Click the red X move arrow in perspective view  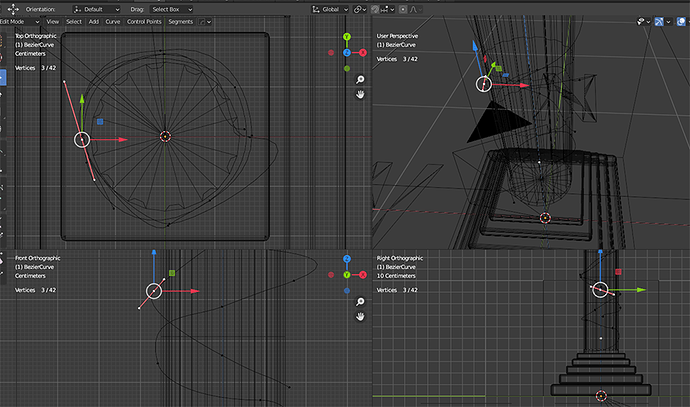pos(524,85)
